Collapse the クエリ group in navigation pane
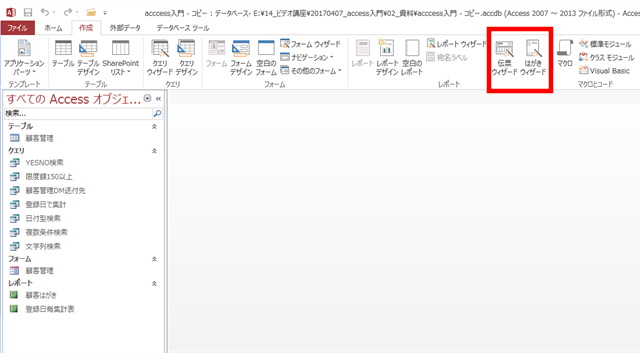 coord(154,151)
